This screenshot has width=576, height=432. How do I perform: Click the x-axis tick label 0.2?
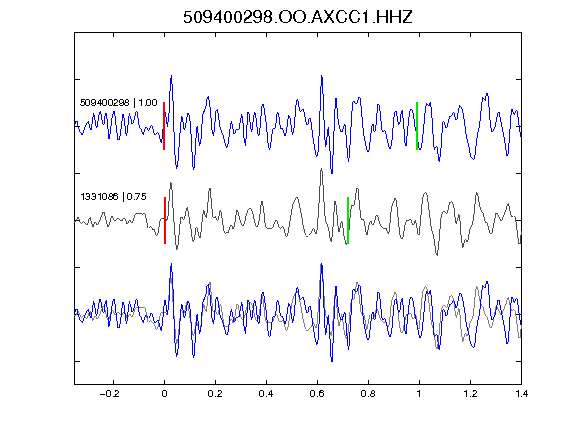(x=215, y=394)
